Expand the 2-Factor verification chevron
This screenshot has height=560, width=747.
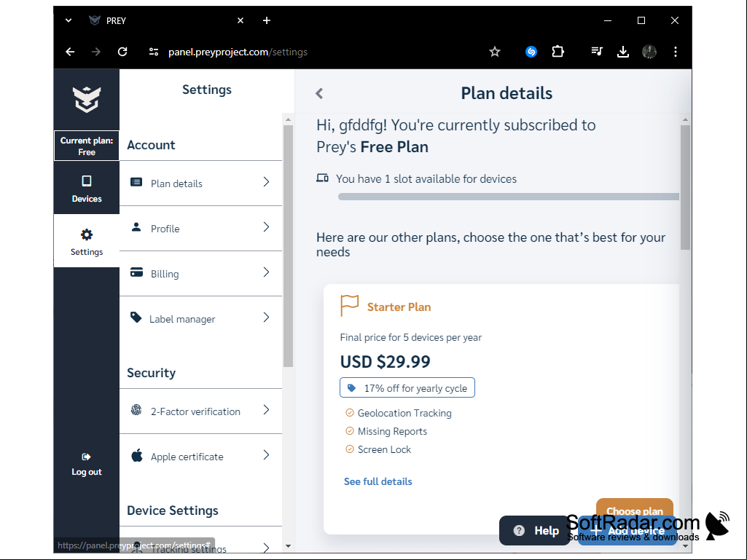(266, 409)
